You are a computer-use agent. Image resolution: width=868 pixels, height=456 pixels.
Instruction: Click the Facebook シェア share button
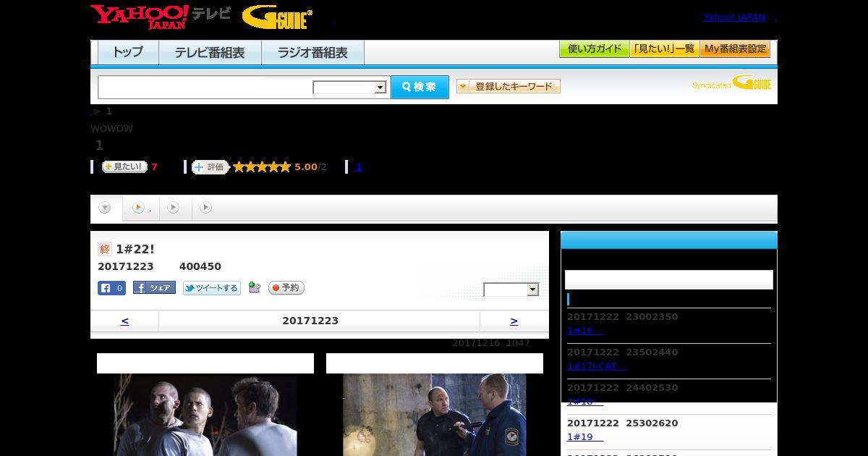pos(154,288)
